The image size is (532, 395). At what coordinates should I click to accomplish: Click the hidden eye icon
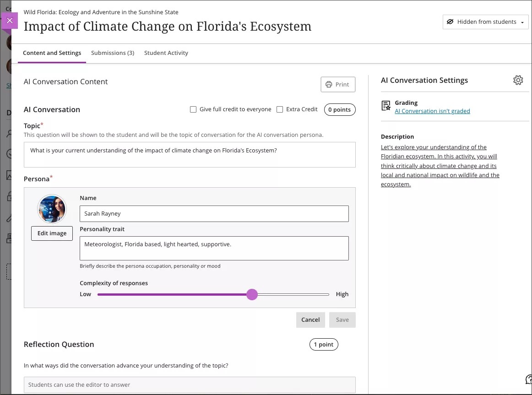click(450, 22)
